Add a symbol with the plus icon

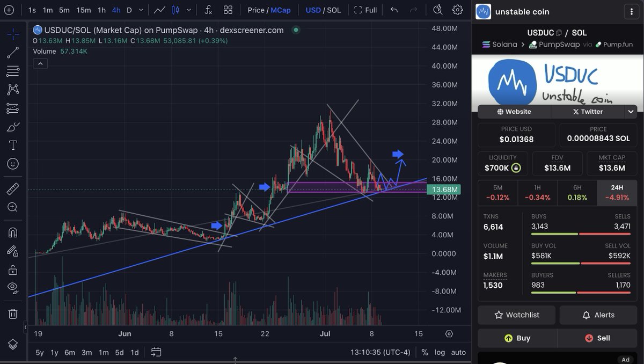[x=9, y=10]
